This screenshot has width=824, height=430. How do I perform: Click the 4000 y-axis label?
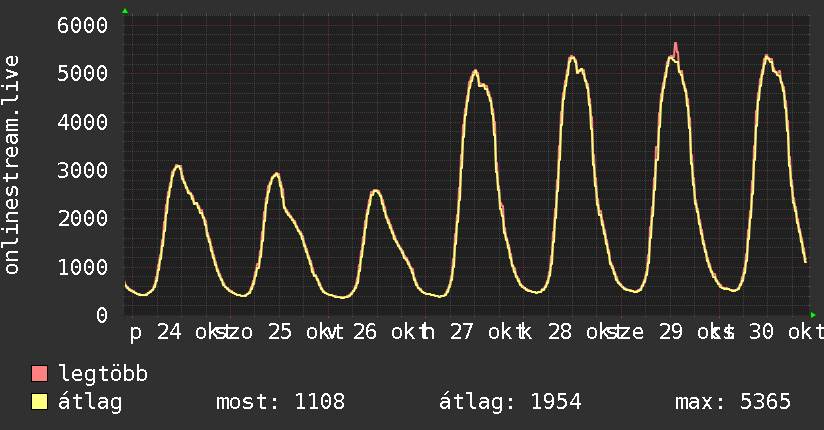pyautogui.click(x=83, y=122)
